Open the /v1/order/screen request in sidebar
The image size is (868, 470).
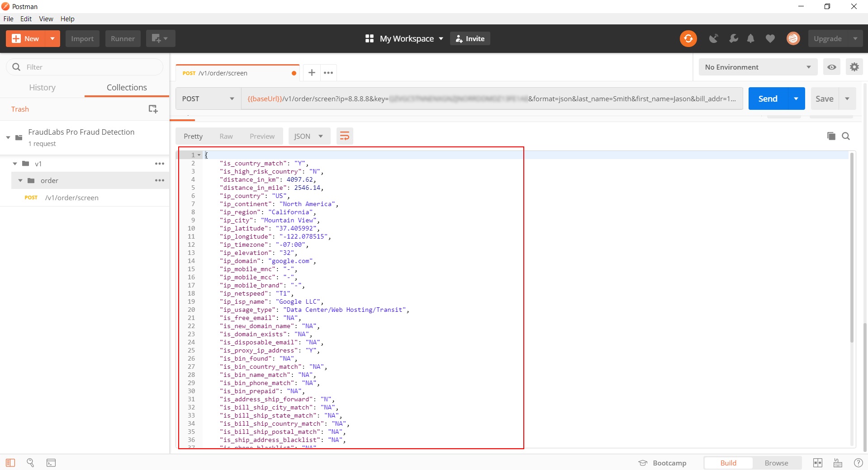pos(85,197)
